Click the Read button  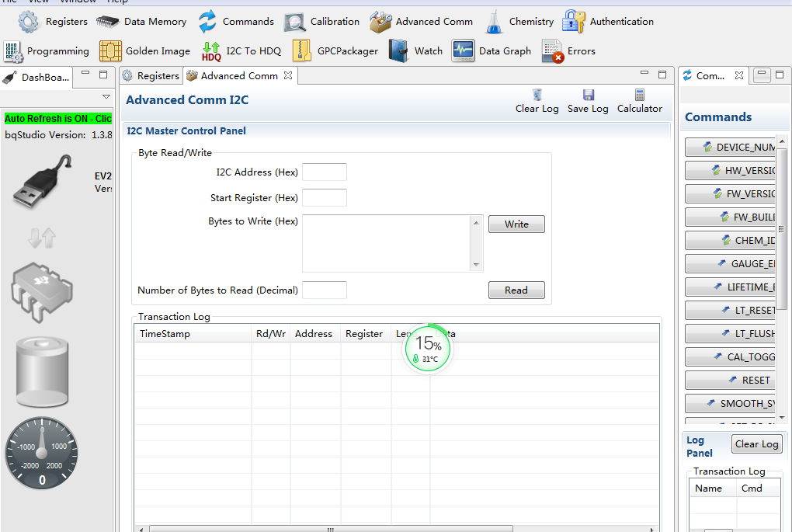coord(516,290)
